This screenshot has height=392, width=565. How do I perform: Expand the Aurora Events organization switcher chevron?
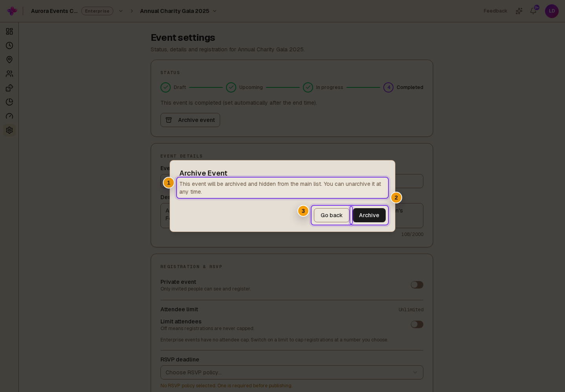121,11
